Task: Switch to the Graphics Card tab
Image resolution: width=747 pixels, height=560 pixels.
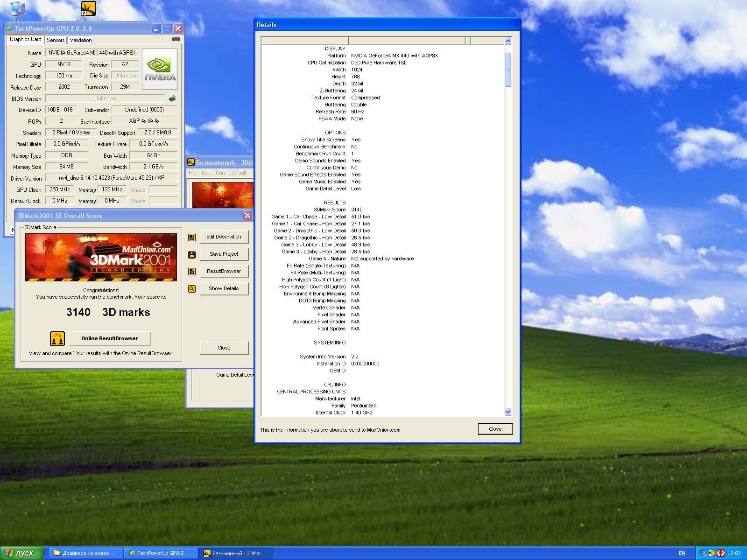Action: point(26,40)
